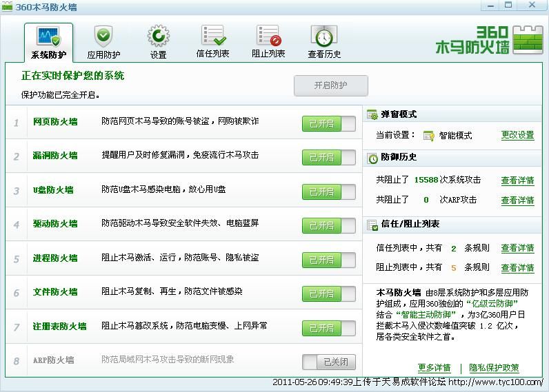View details of block list rules
This screenshot has height=392, width=549.
(x=517, y=268)
